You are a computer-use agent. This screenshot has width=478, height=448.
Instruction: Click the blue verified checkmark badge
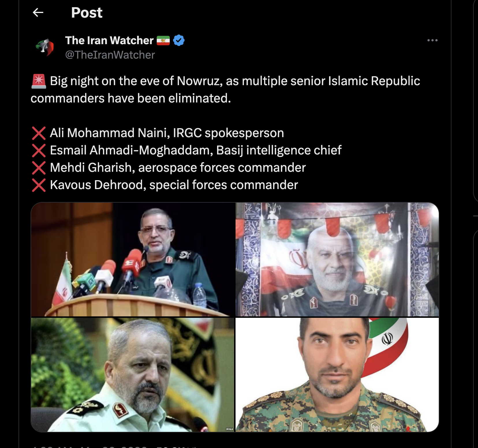coord(179,40)
